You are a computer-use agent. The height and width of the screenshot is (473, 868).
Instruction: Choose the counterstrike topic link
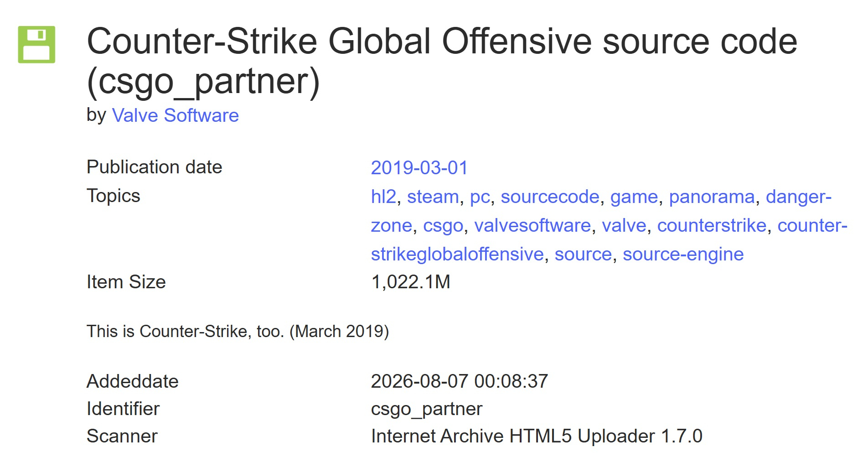coord(712,225)
